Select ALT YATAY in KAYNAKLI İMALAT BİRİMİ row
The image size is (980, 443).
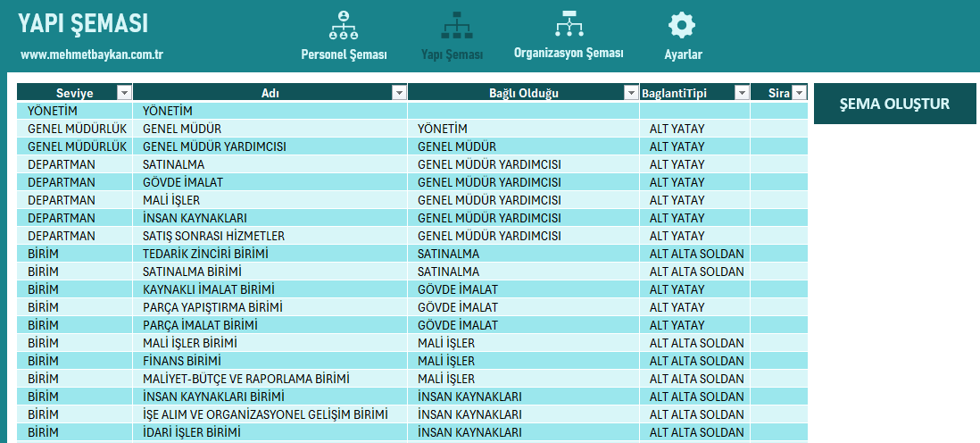coord(694,289)
